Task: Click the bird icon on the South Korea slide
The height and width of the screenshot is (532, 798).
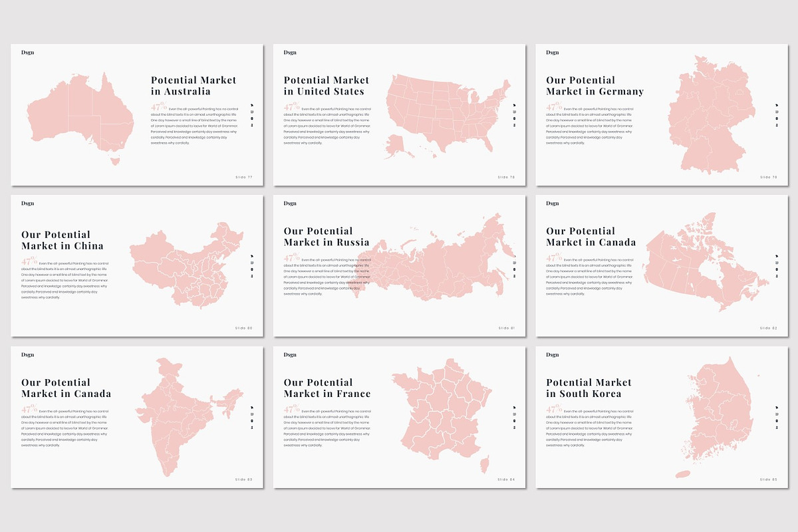Action: pos(777,407)
